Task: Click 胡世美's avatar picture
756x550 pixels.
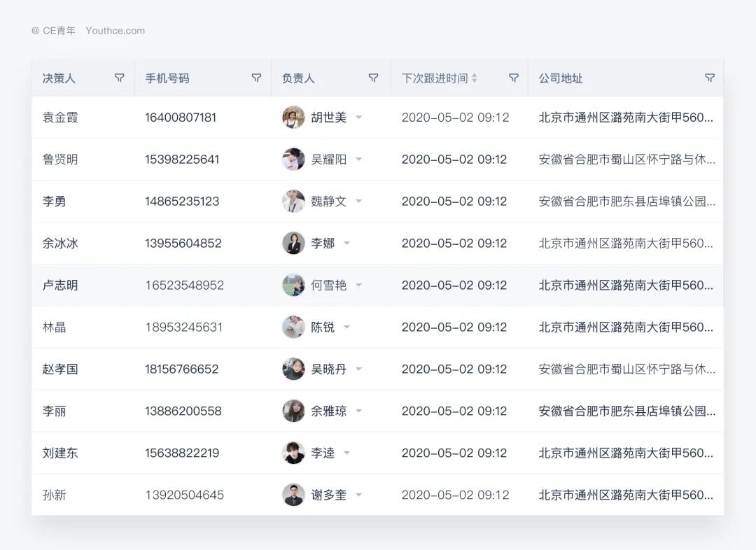Action: (293, 117)
